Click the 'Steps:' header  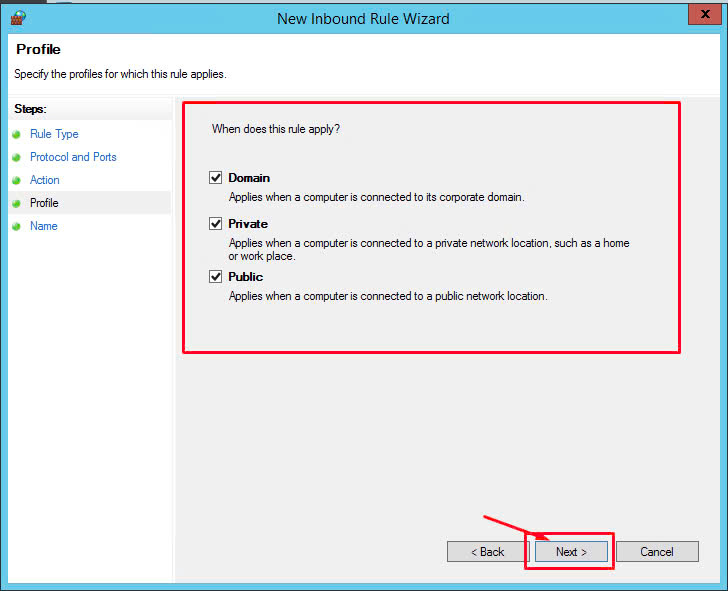click(30, 109)
